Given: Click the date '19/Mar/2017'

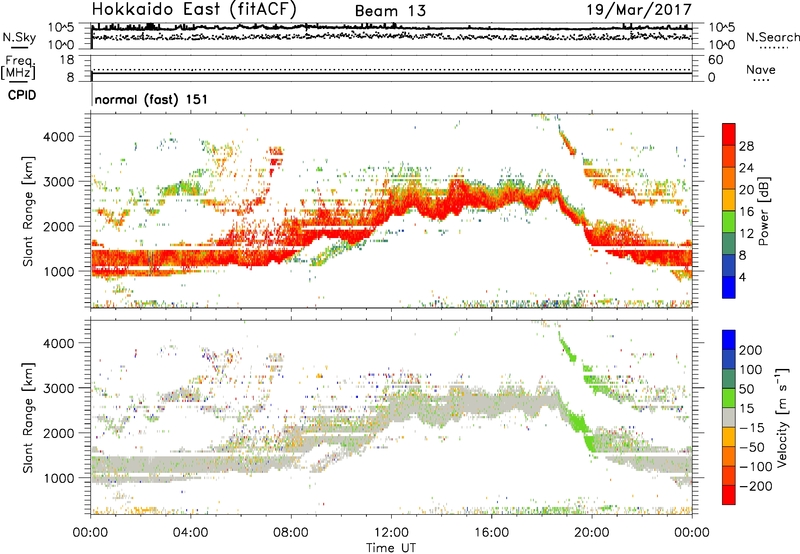Looking at the screenshot, I should [639, 10].
